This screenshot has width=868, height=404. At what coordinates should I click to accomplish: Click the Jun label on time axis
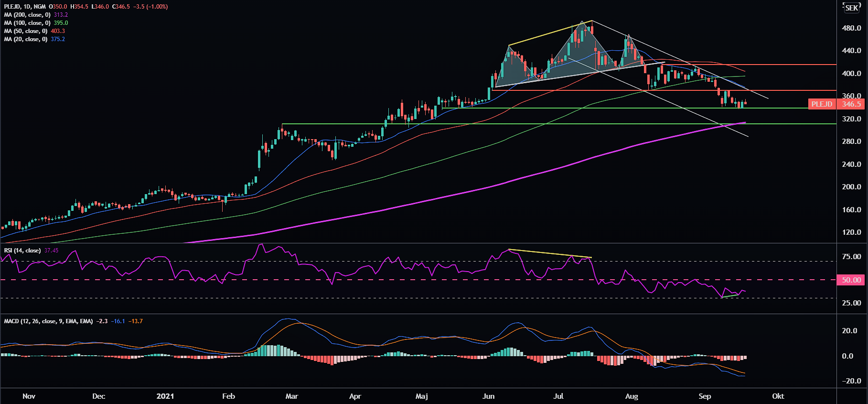[488, 396]
